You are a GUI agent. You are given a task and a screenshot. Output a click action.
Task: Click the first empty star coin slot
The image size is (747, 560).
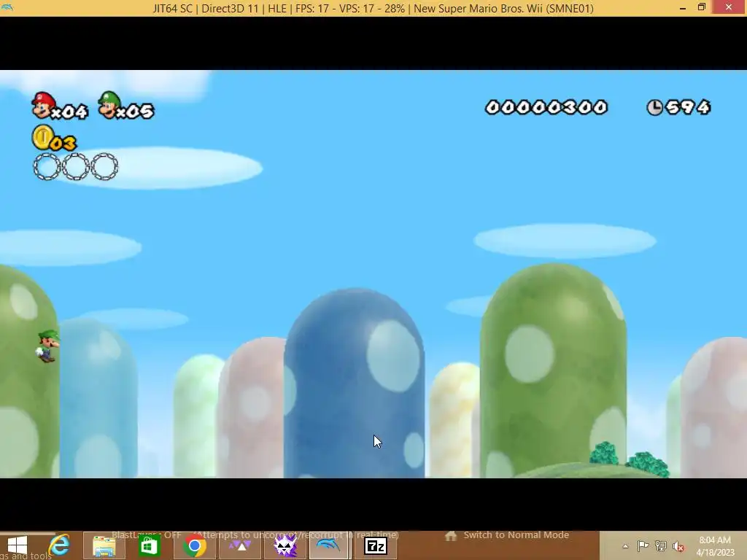47,167
